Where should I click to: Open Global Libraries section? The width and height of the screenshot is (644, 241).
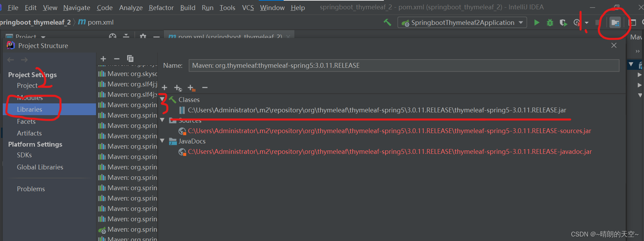click(40, 167)
